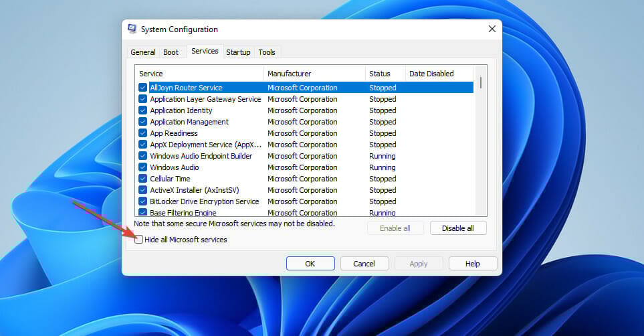The width and height of the screenshot is (644, 336).
Task: Uncheck AllJoyn Router Service checkbox
Action: point(142,88)
